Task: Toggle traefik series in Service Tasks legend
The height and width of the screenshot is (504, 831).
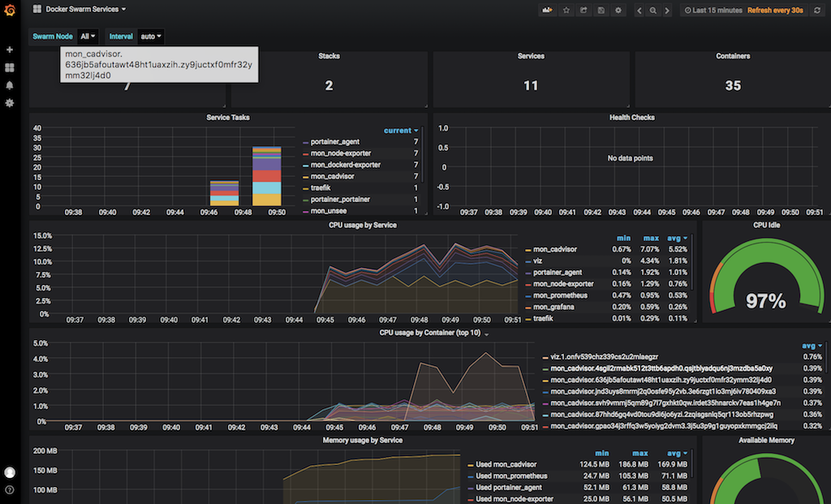Action: pos(321,188)
